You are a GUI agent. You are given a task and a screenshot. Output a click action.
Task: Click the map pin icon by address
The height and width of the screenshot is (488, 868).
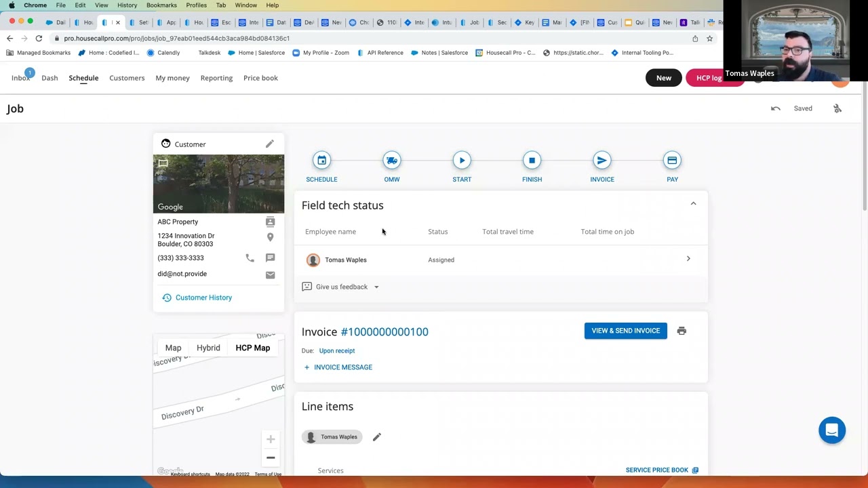(x=270, y=237)
